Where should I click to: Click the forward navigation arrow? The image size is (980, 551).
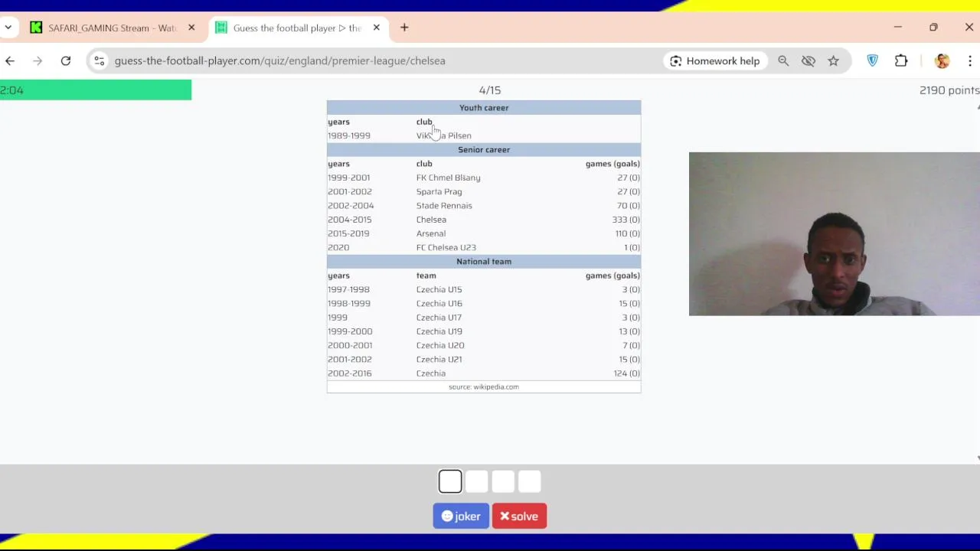38,60
